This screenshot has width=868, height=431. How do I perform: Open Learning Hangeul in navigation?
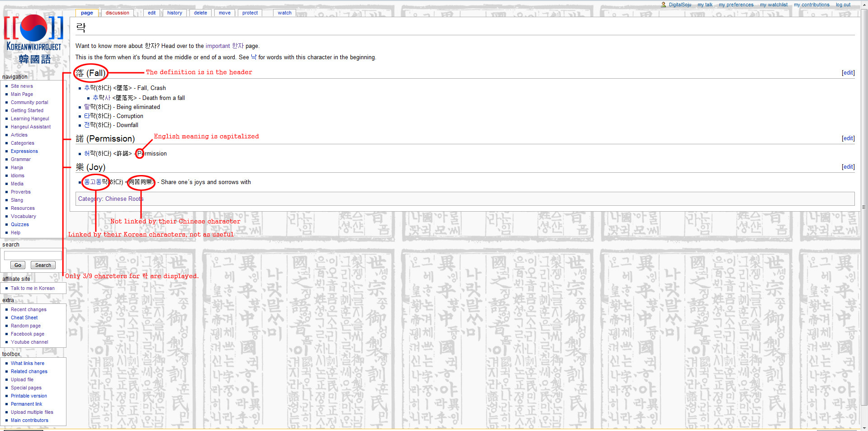tap(30, 118)
